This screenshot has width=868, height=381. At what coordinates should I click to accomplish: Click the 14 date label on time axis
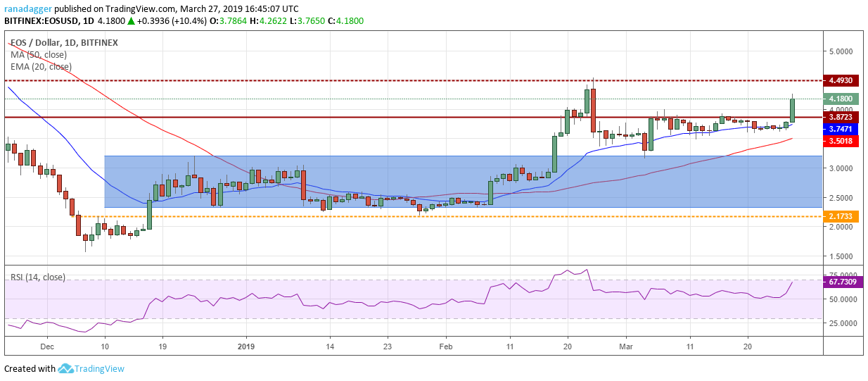coord(329,346)
